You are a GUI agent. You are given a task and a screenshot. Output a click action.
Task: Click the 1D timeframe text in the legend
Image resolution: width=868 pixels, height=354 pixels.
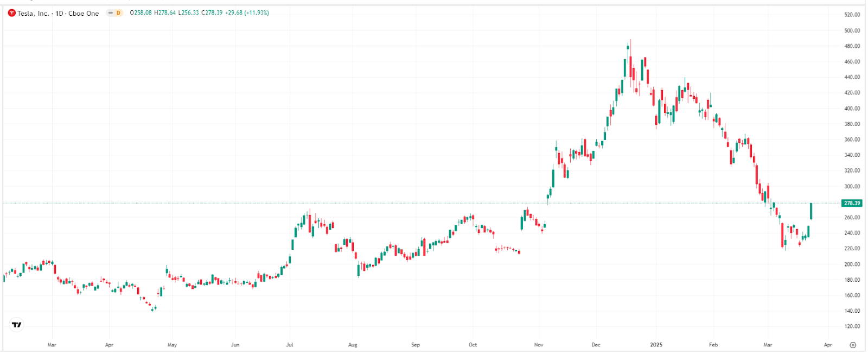click(x=59, y=13)
